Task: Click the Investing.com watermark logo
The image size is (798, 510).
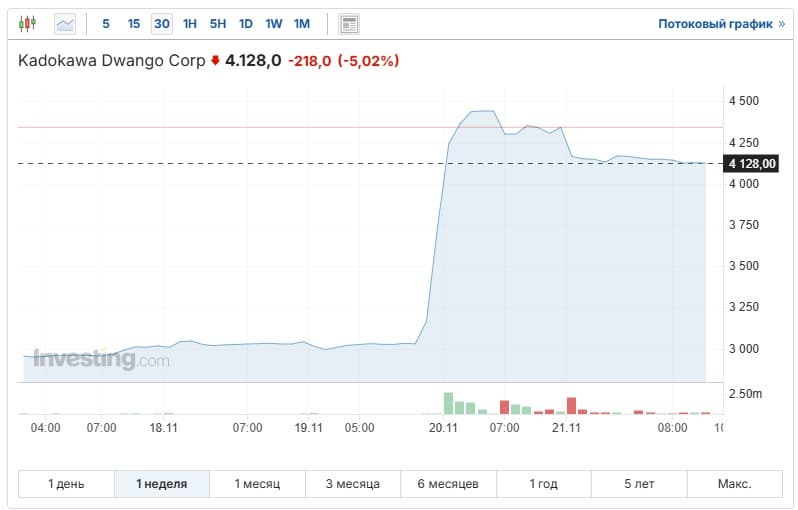Action: (x=101, y=360)
